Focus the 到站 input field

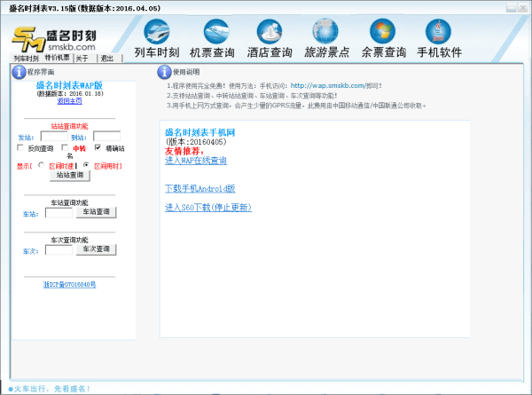107,137
